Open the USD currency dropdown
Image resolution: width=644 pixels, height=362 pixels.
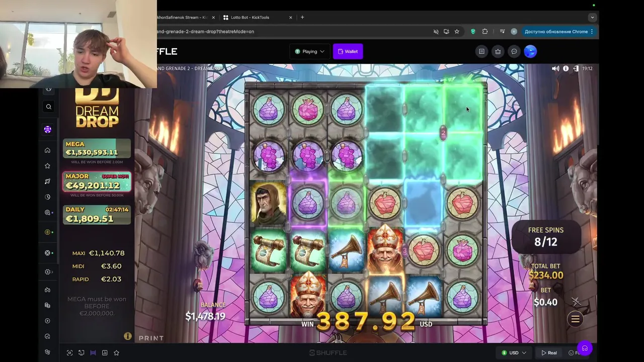(x=514, y=353)
